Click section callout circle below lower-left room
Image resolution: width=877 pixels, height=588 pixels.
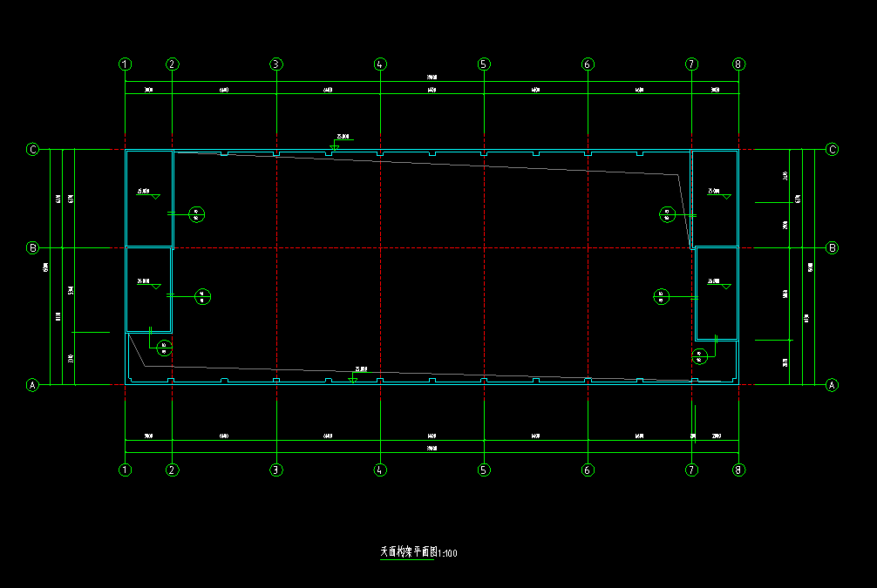pos(164,348)
